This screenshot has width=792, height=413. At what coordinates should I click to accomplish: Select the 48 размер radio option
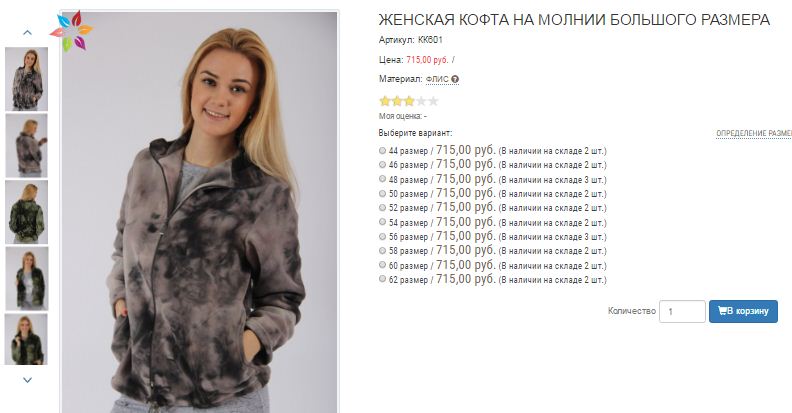pos(382,179)
